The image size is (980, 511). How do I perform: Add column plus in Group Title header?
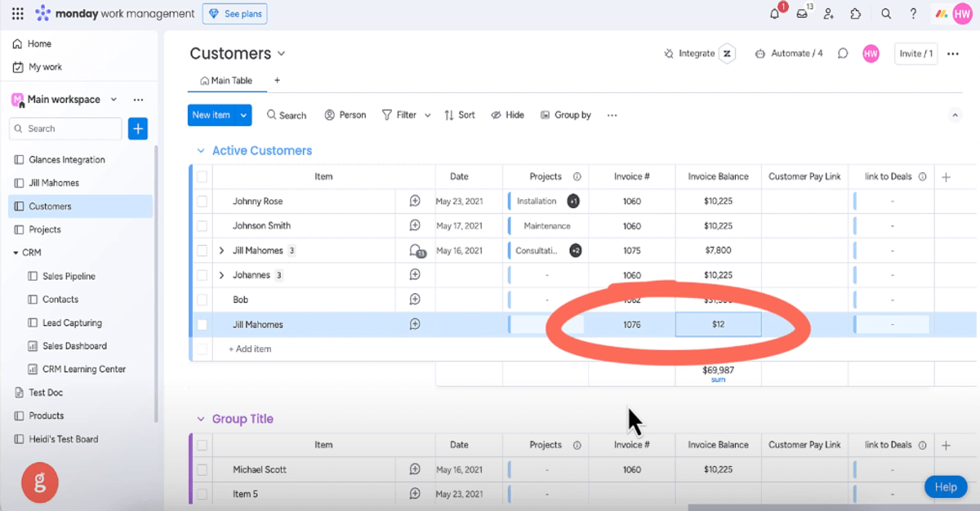pos(946,445)
